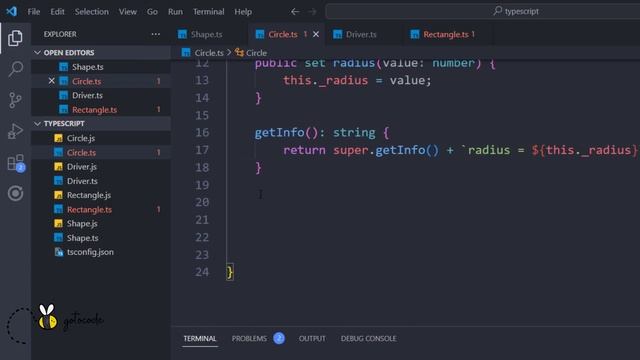Switch to the Driver.ts editor tab
The height and width of the screenshot is (360, 640).
pos(364,35)
